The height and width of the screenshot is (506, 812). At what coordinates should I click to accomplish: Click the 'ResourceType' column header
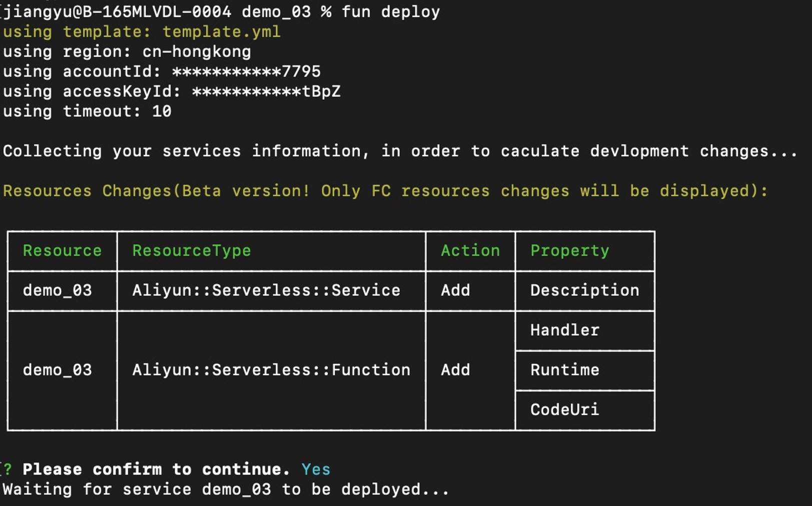click(x=192, y=250)
